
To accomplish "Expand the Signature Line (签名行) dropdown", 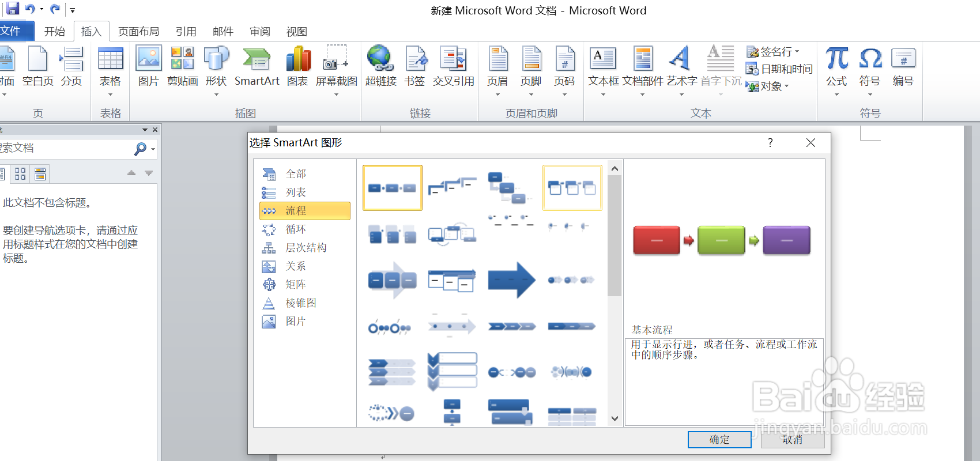I will (797, 52).
